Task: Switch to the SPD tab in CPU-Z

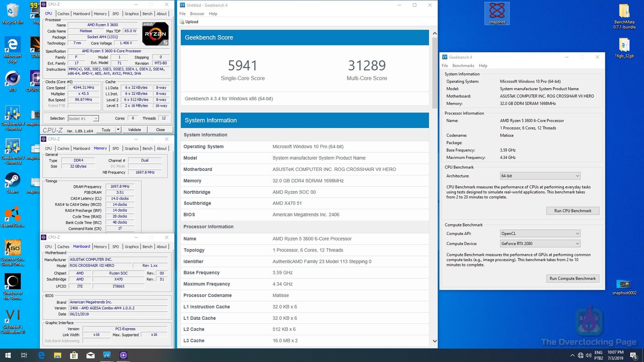Action: (116, 13)
